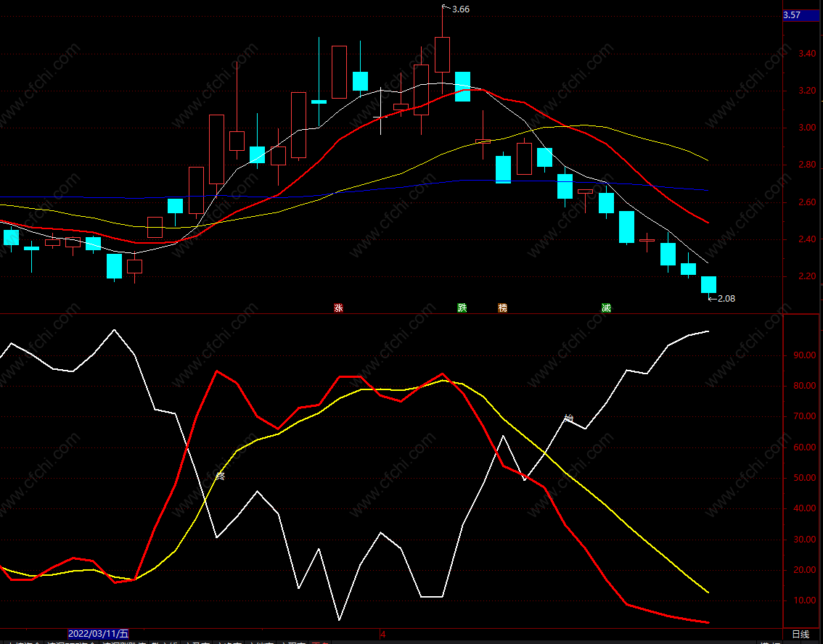Click the 2022/03/11/五 date label
Image resolution: width=823 pixels, height=644 pixels.
(x=99, y=634)
